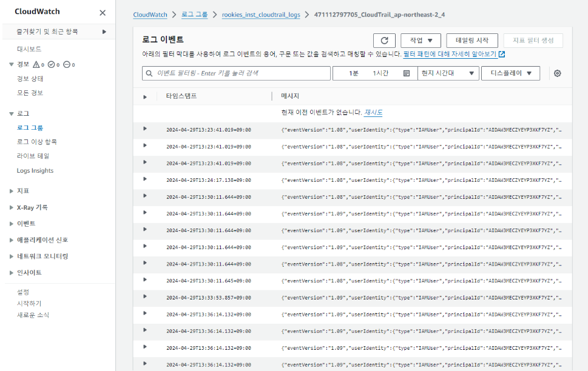Screen dimensions: 588x371
Task: Open 로그 그룹 in the sidebar
Action: tap(30, 128)
